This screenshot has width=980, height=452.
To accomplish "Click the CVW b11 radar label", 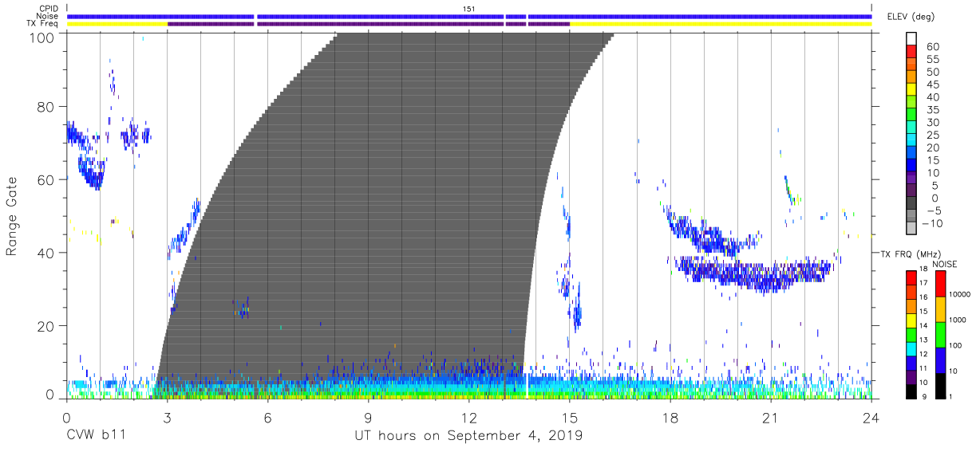I will [x=96, y=436].
